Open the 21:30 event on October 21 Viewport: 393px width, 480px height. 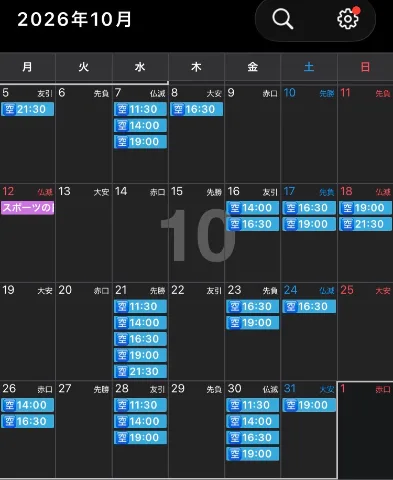point(140,372)
